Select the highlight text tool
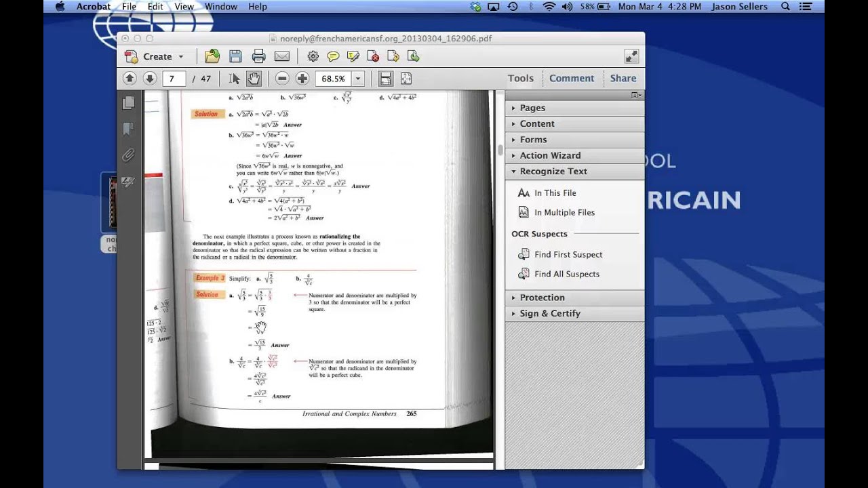Image resolution: width=868 pixels, height=488 pixels. point(353,56)
